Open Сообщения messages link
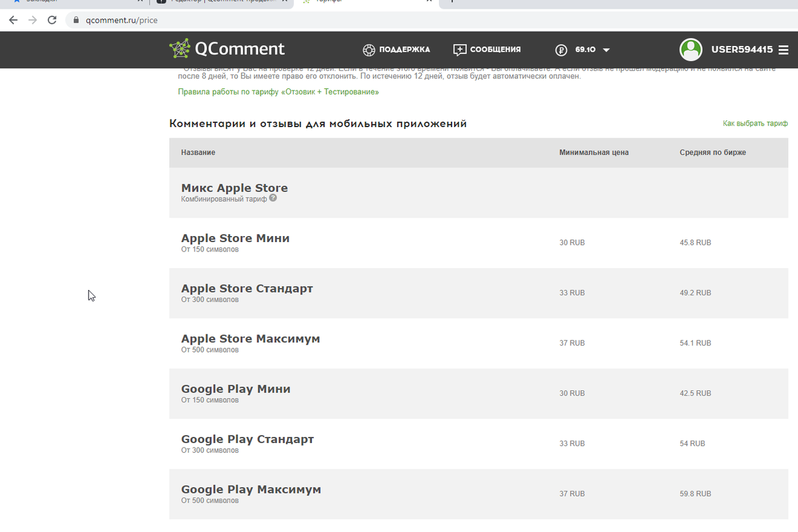This screenshot has width=798, height=532. tap(487, 49)
